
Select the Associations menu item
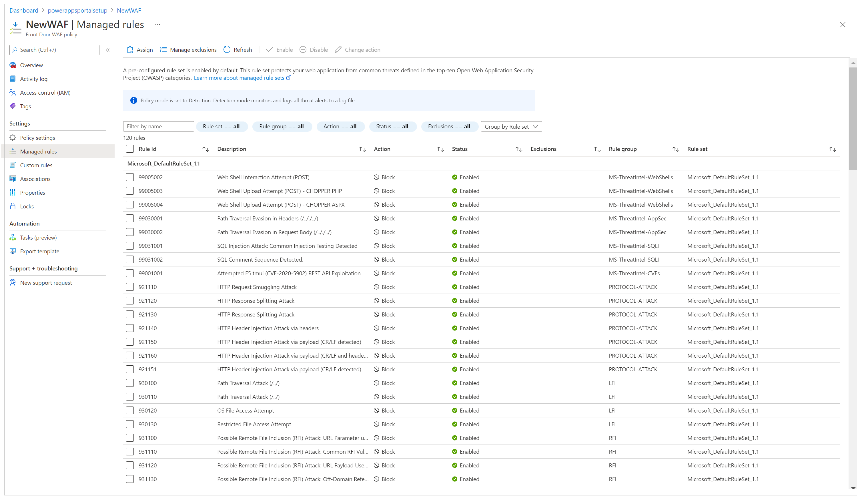(x=35, y=179)
